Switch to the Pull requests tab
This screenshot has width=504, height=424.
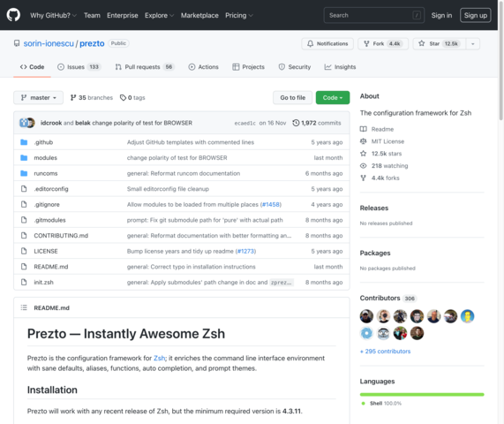(145, 67)
